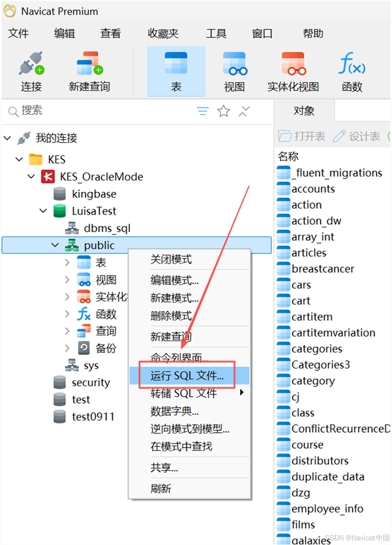The width and height of the screenshot is (392, 545).
Task: Click the dbms_sql schema icon
Action: click(x=72, y=228)
